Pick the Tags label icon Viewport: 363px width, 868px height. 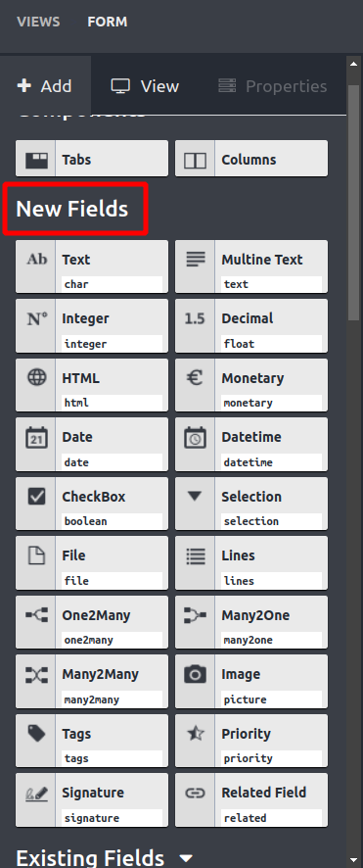pos(36,734)
